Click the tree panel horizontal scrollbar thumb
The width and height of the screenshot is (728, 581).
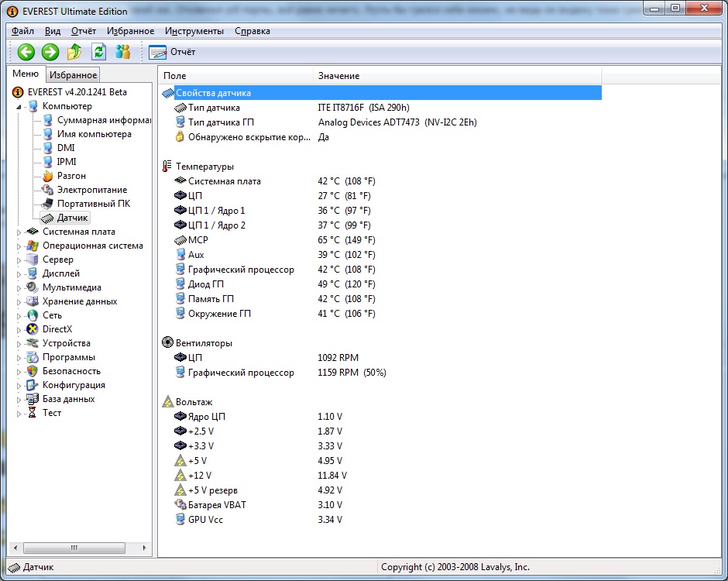coord(74,548)
